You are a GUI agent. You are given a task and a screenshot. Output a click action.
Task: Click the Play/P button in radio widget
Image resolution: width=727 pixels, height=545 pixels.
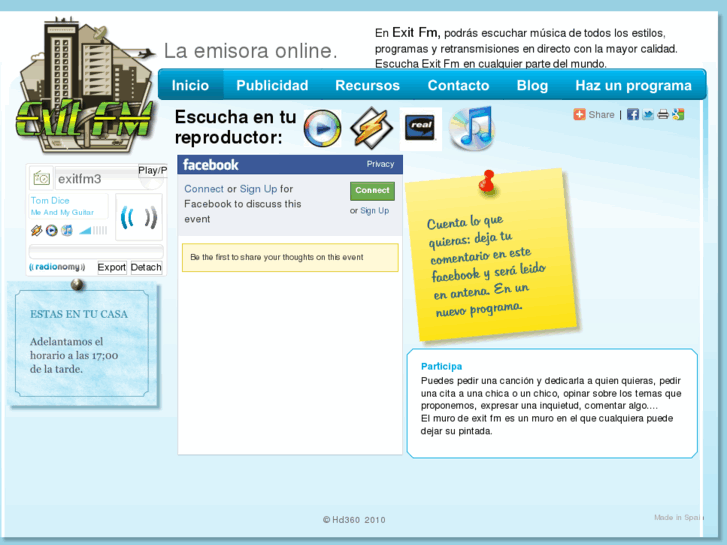(153, 171)
